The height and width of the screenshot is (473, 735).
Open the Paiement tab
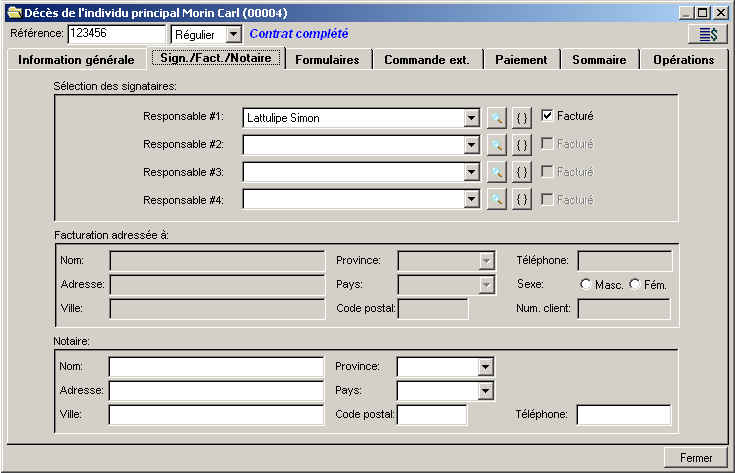[521, 60]
